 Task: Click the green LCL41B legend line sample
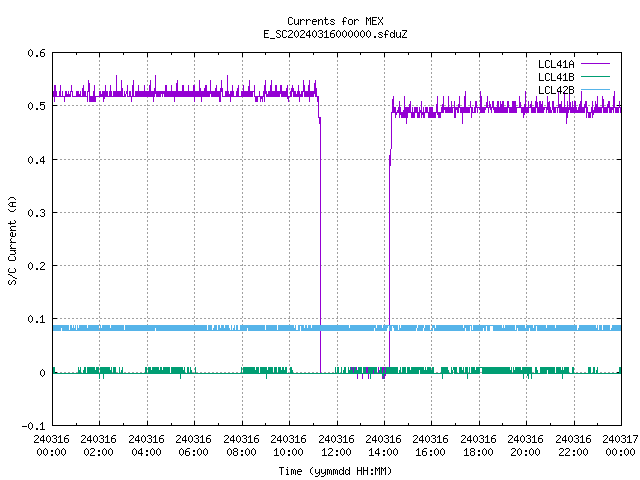[596, 77]
